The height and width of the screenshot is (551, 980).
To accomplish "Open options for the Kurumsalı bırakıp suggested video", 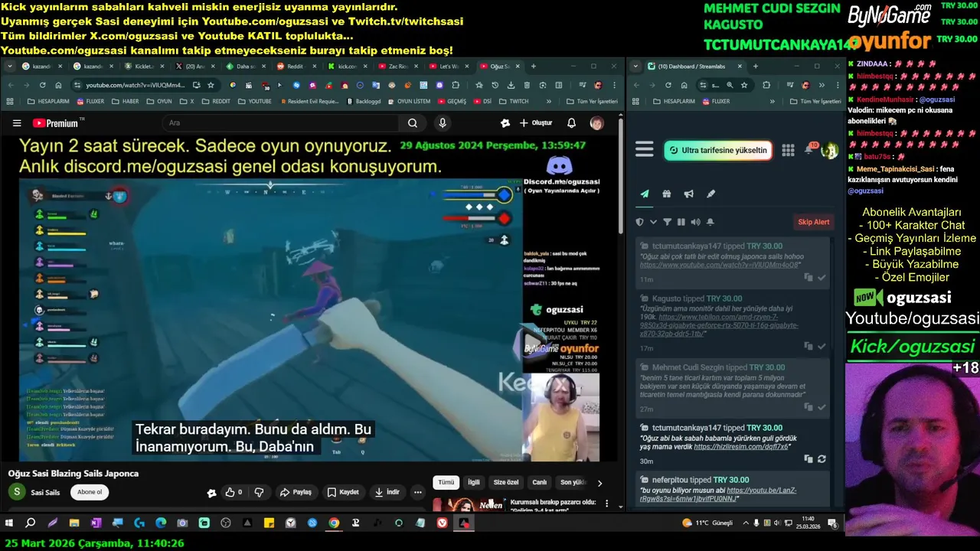I will pos(607,504).
